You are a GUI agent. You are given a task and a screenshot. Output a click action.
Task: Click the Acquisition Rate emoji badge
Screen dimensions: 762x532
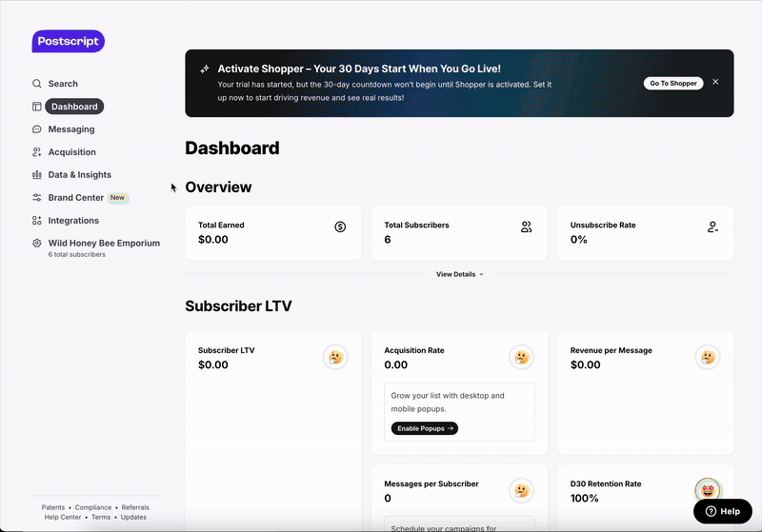coord(521,357)
